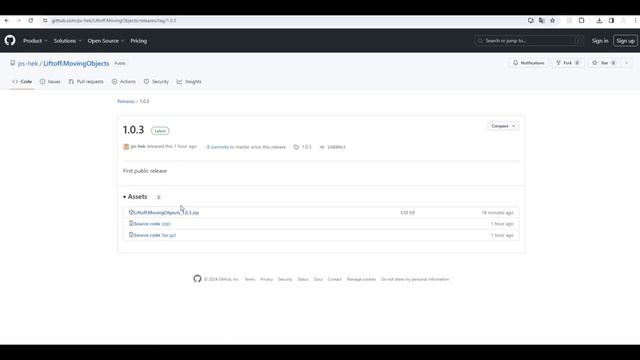The width and height of the screenshot is (640, 360).
Task: Open the footer Privacy link
Action: tap(266, 279)
